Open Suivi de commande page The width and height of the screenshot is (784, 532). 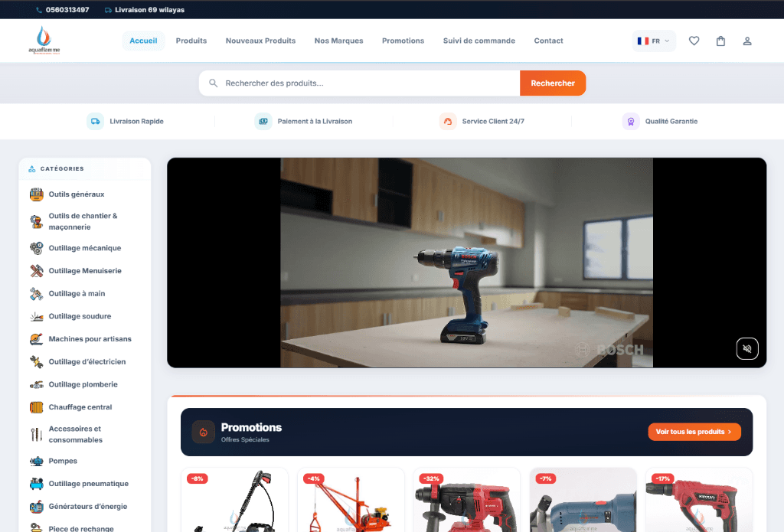tap(479, 41)
